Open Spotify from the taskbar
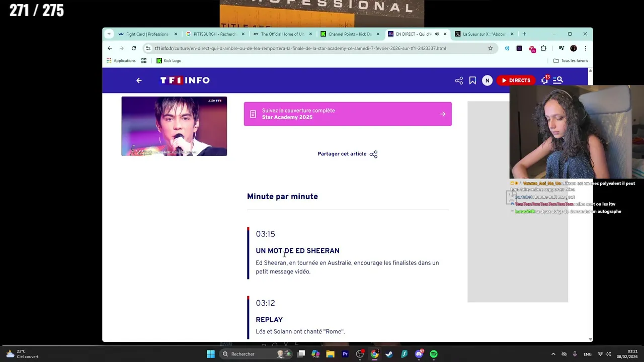Image resolution: width=644 pixels, height=362 pixels. [434, 354]
